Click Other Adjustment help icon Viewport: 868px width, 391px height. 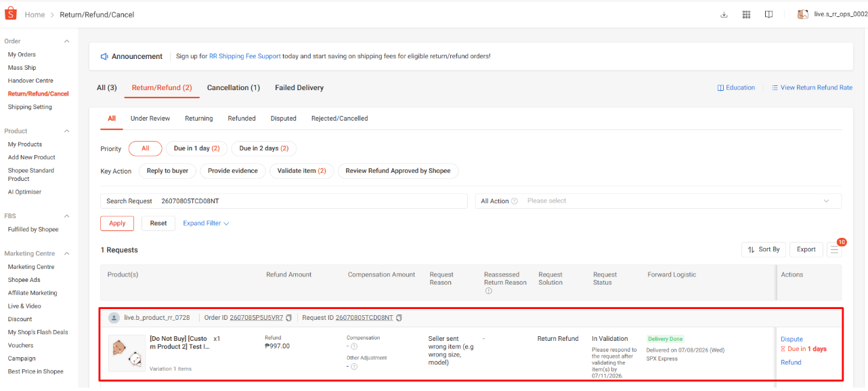point(353,367)
